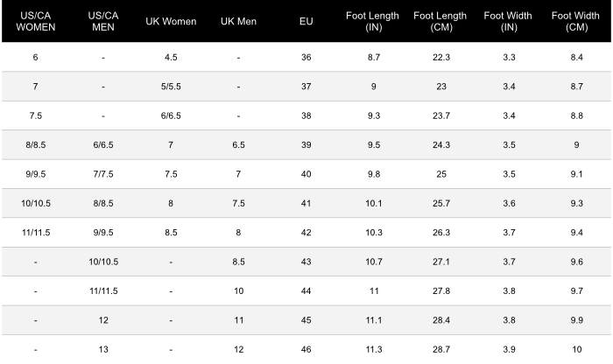Select the UK Men column header
613x364 pixels.
pyautogui.click(x=238, y=21)
